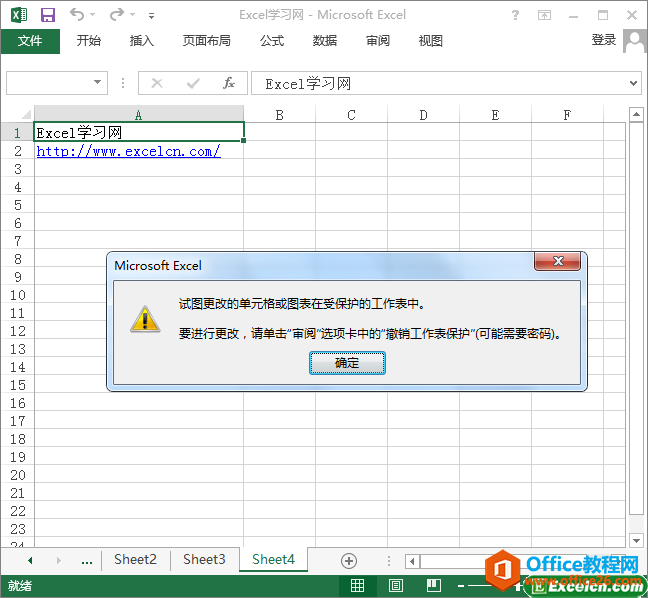The width and height of the screenshot is (648, 598).
Task: Click the Undo arrow icon
Action: click(x=78, y=15)
